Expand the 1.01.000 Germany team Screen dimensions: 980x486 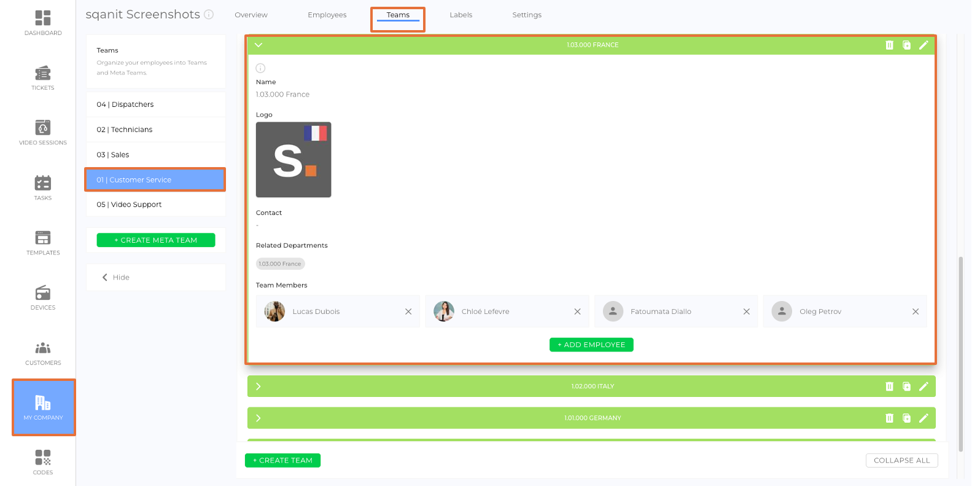coord(259,418)
